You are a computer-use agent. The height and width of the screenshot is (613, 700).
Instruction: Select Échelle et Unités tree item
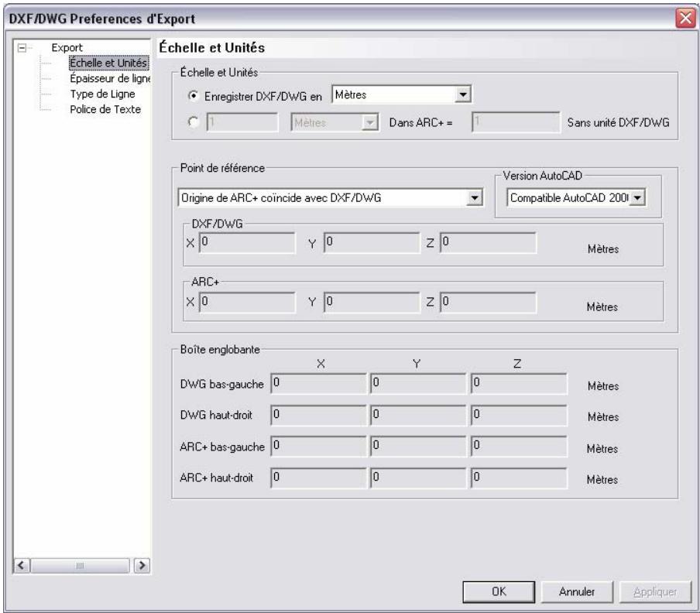pyautogui.click(x=108, y=63)
